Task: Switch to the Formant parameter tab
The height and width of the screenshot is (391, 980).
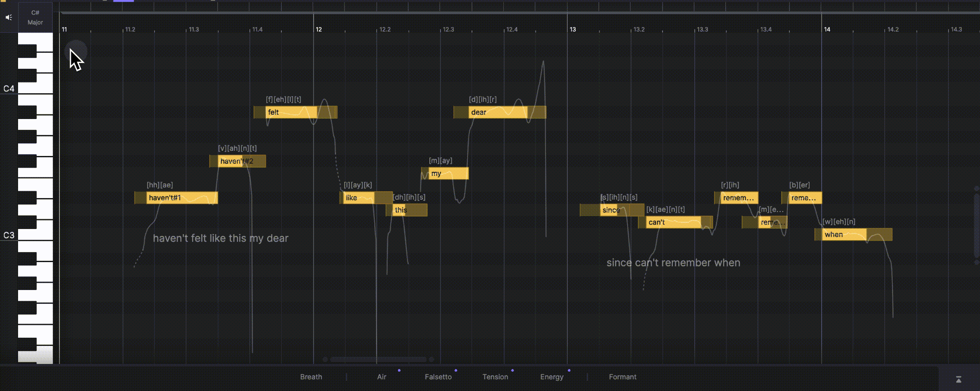Action: click(622, 377)
